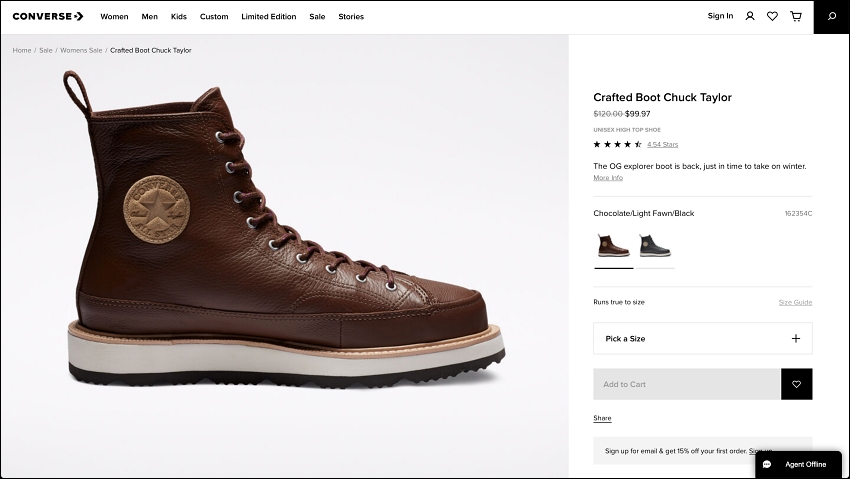Image resolution: width=850 pixels, height=479 pixels.
Task: Click the Converse logo
Action: coord(48,16)
